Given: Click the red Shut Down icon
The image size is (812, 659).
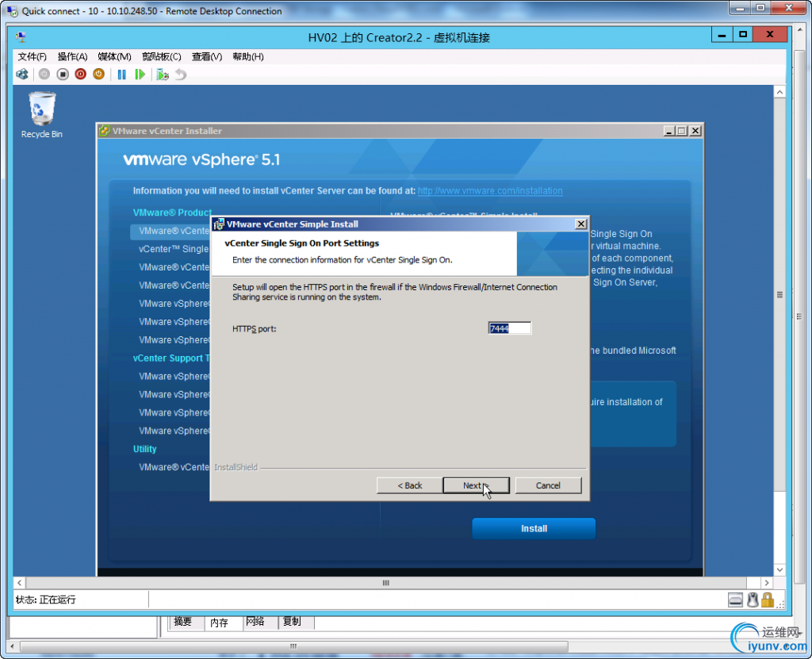Looking at the screenshot, I should [80, 74].
